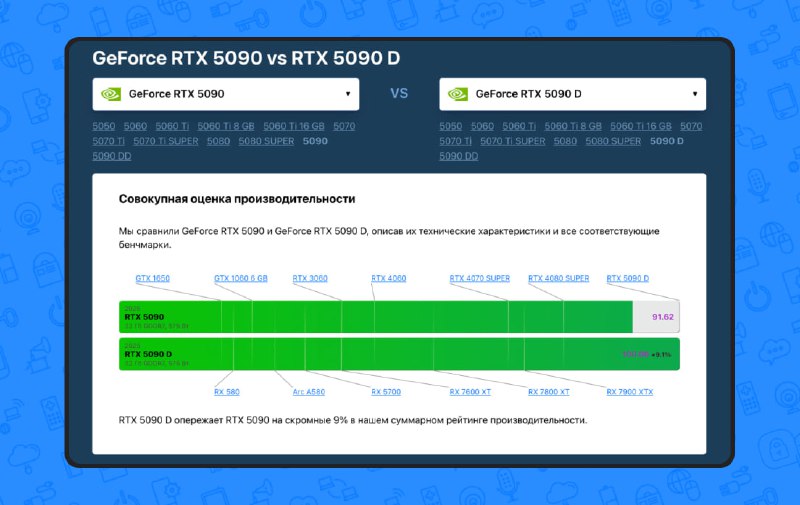Screen dimensions: 800x505
Task: Pick 5070 Ti SUPER under right selector
Action: point(513,141)
